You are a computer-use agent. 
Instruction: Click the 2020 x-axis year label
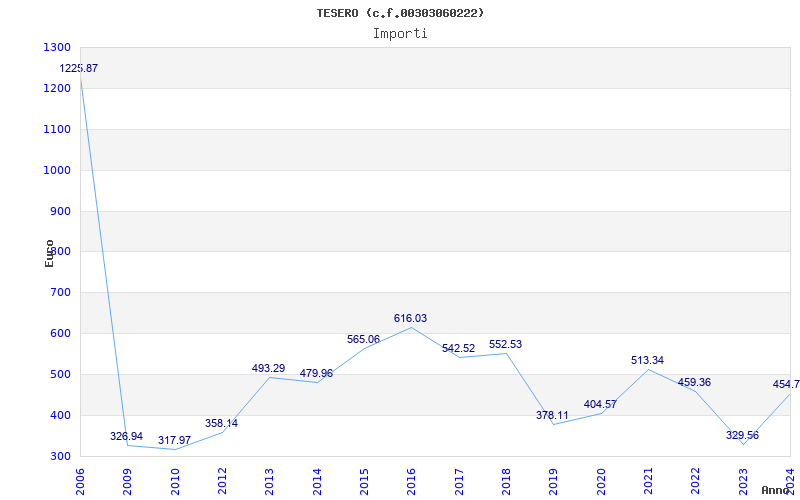(601, 482)
